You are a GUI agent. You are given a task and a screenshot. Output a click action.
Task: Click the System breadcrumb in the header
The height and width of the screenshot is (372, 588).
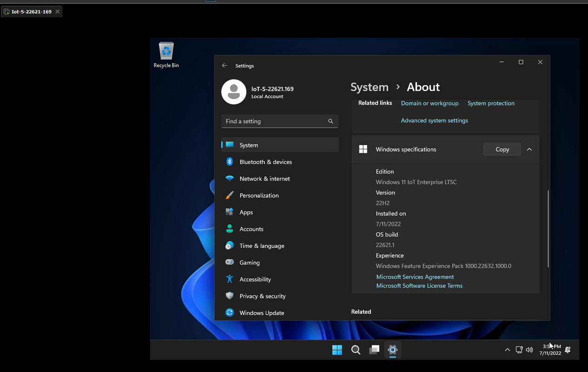click(370, 87)
